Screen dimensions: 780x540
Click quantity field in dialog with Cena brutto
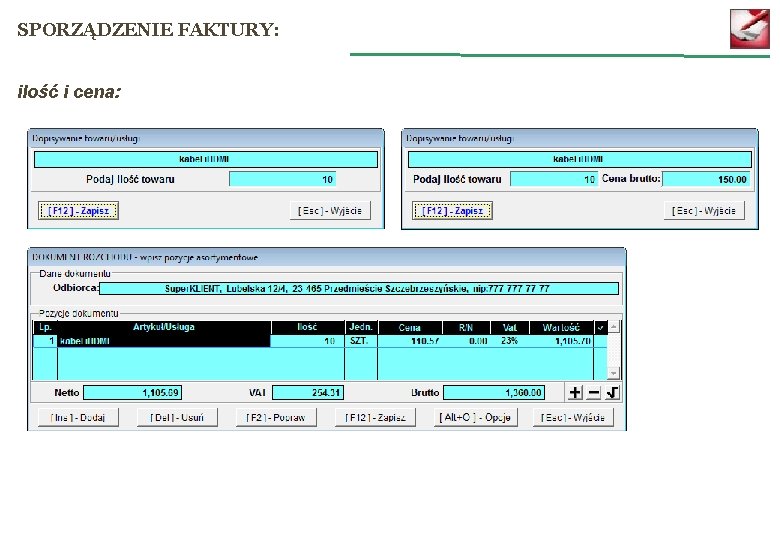tap(554, 179)
